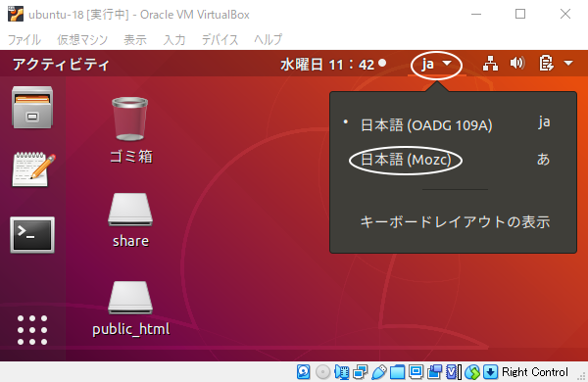Click the USB devices status icon
This screenshot has width=588, height=382.
(378, 372)
